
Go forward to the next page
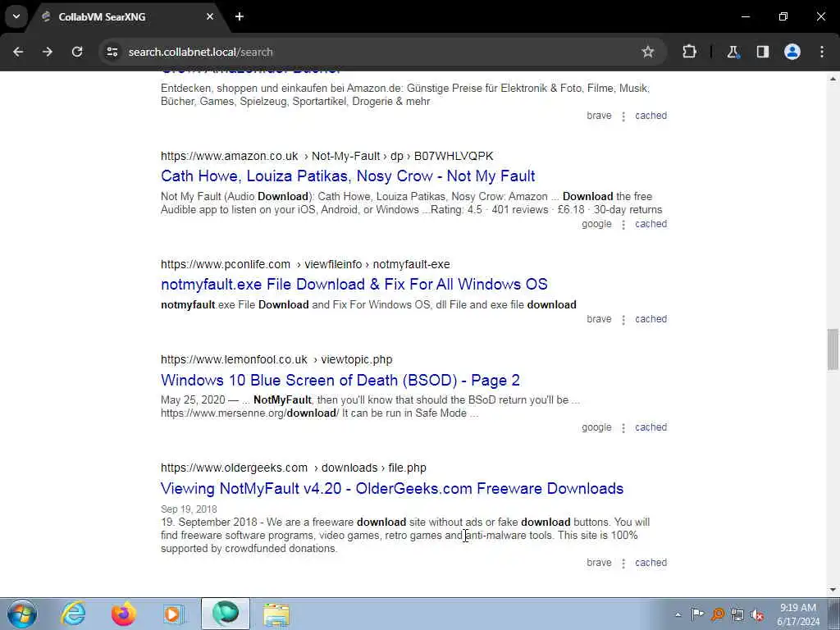48,52
